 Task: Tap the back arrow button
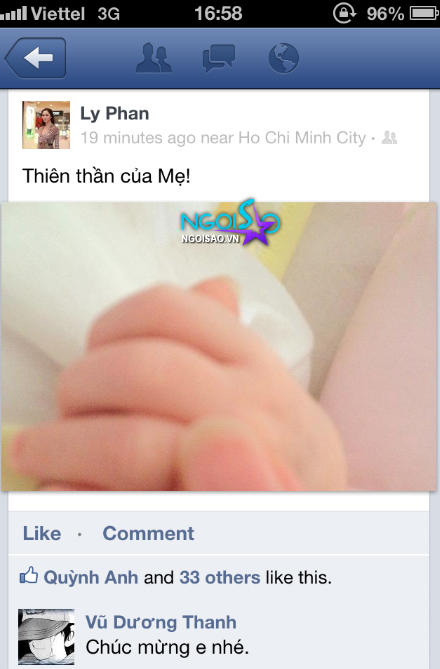(x=36, y=58)
